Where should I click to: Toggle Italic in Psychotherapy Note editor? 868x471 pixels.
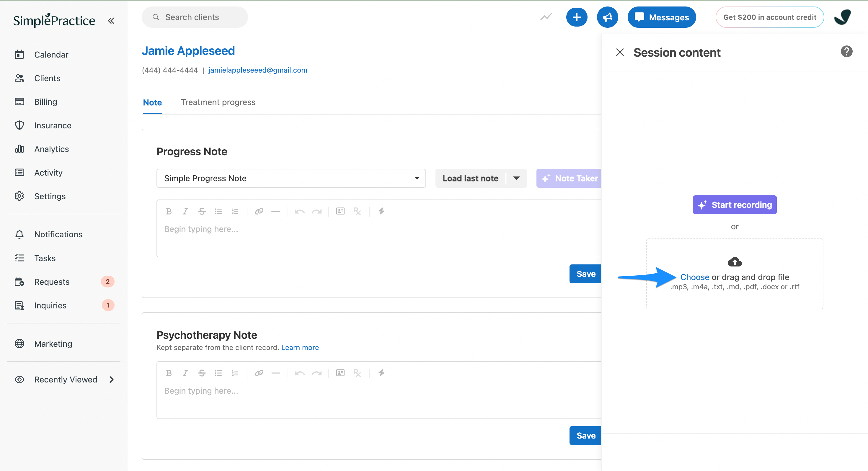coord(185,373)
